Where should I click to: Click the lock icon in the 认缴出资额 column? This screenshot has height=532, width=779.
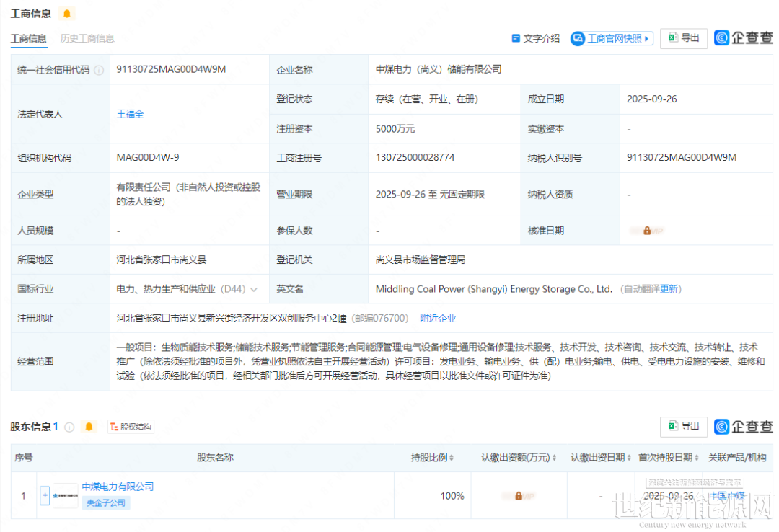(x=518, y=496)
